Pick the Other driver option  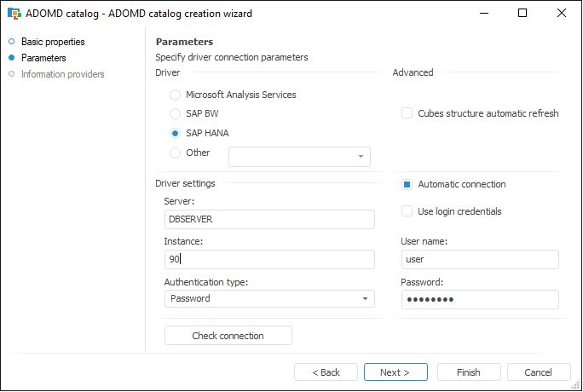point(176,153)
